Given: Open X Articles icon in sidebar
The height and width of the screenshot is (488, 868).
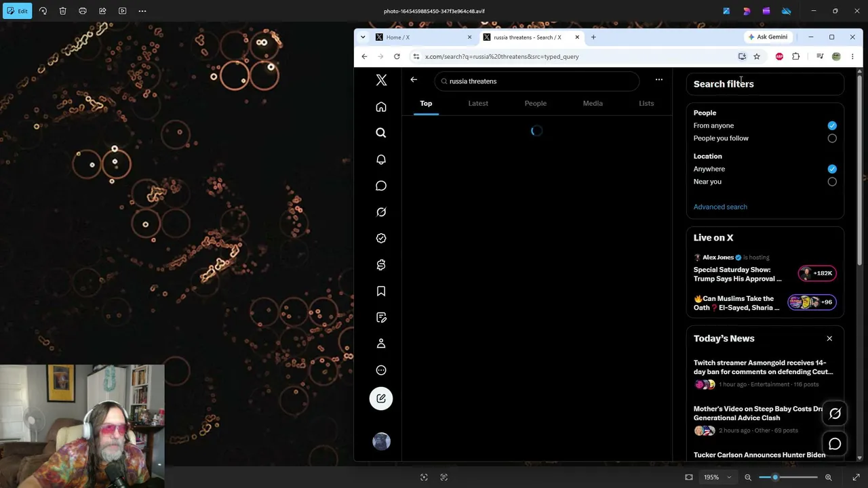Looking at the screenshot, I should pos(381,317).
